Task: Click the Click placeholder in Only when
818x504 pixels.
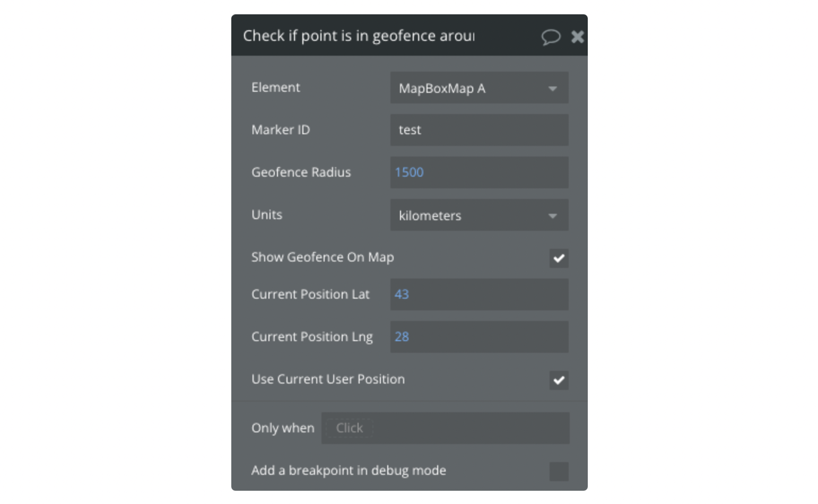Action: 350,428
